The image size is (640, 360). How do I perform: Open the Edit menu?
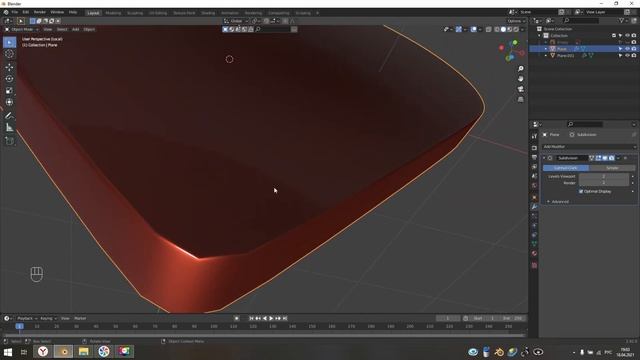[x=25, y=12]
